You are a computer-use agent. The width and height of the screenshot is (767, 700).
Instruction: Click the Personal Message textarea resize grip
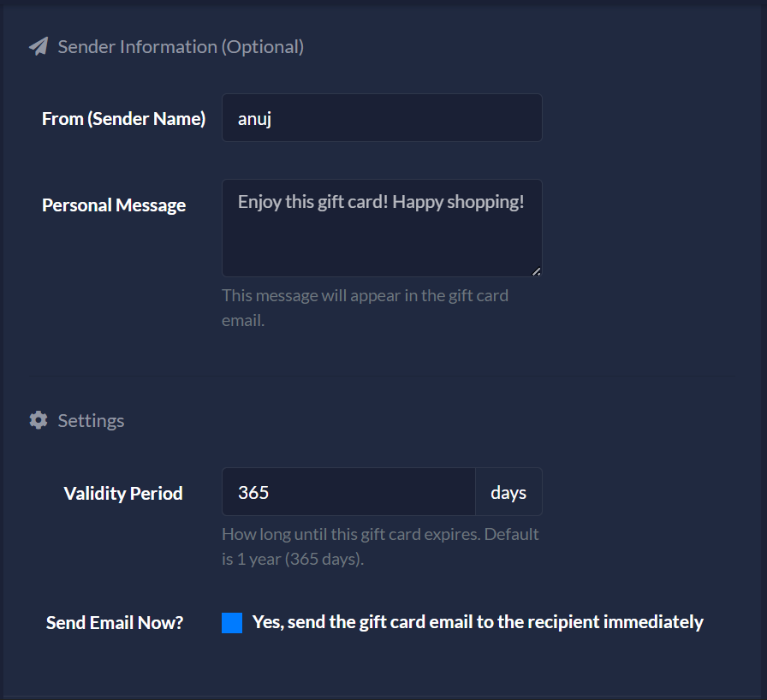[537, 271]
